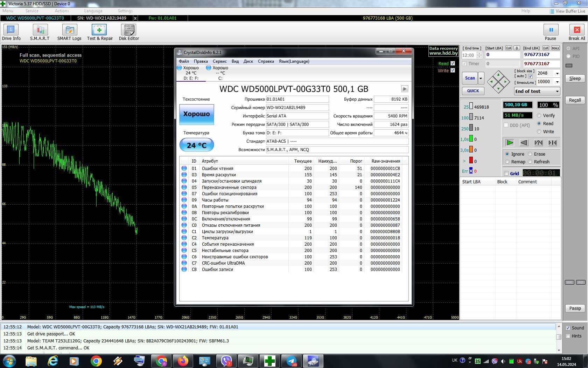588x368 pixels.
Task: Toggle the block size auto checkbox
Action: click(530, 76)
